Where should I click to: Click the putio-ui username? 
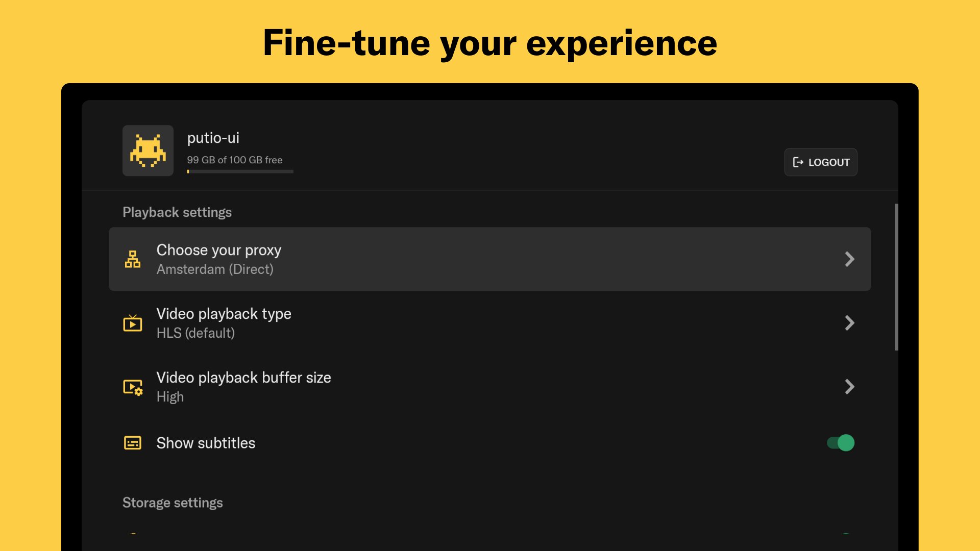pyautogui.click(x=213, y=138)
